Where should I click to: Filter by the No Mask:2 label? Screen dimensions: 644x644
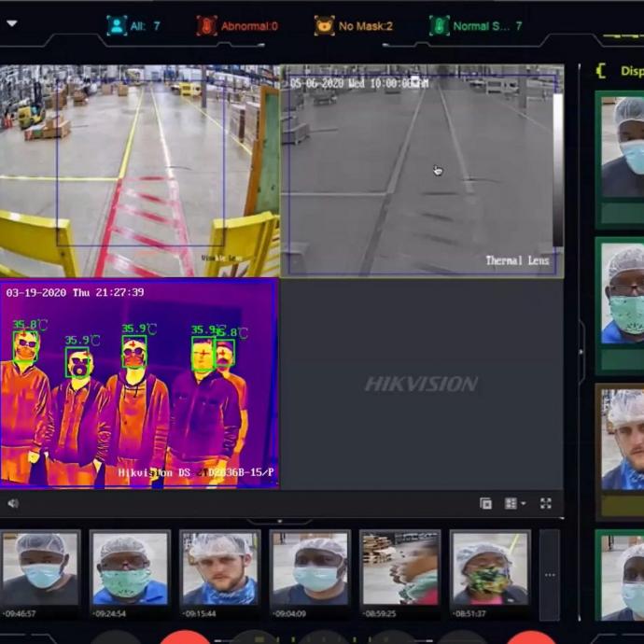[365, 26]
